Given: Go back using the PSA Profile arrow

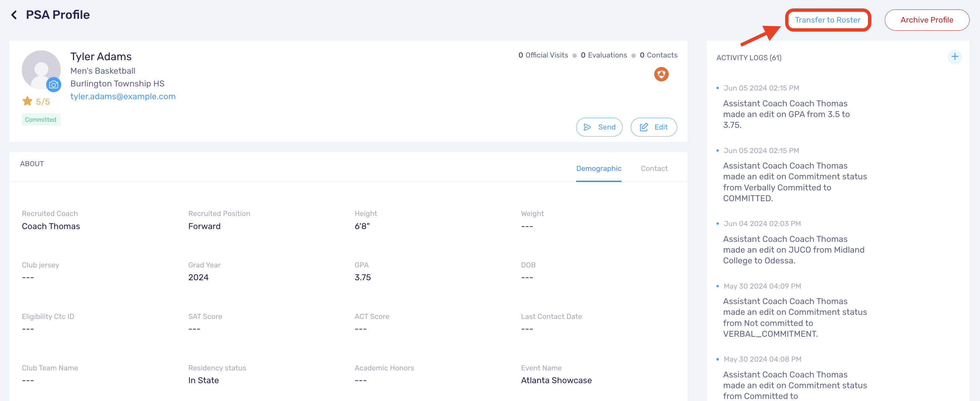Looking at the screenshot, I should [14, 15].
